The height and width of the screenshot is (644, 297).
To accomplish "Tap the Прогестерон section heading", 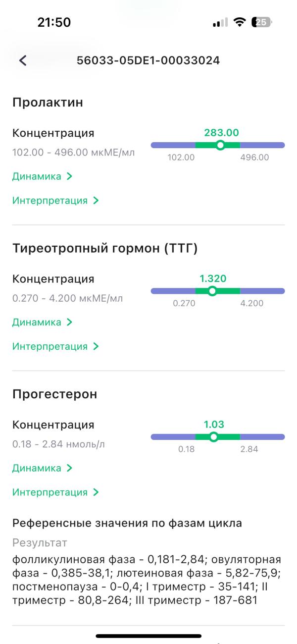I will [54, 395].
